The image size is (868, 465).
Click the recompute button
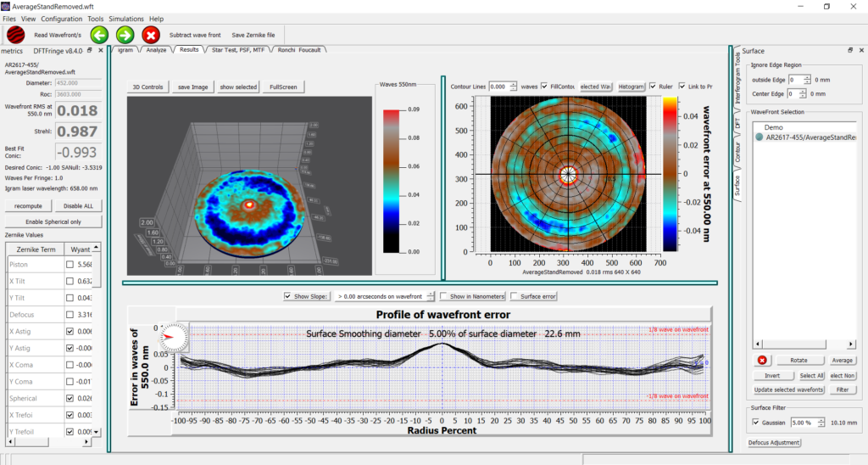28,205
